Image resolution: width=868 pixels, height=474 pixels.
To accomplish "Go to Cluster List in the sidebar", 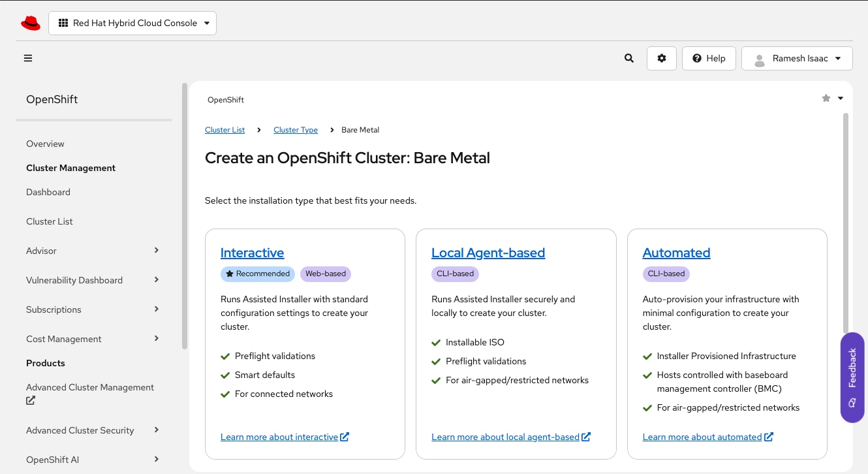I will tap(50, 221).
